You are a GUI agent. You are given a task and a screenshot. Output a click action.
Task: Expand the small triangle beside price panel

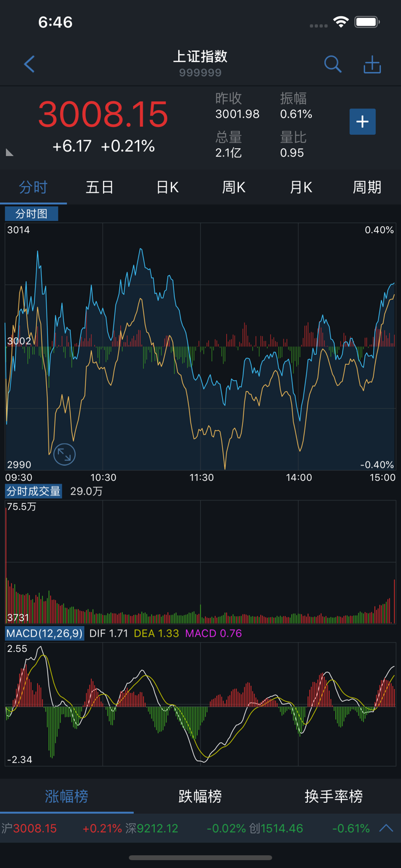9,152
